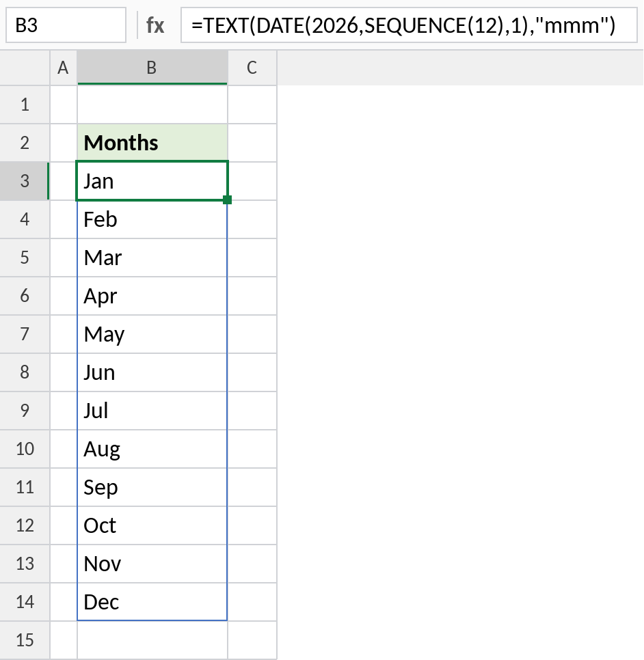Click the select-all corner box
This screenshot has height=660, width=644.
[25, 68]
